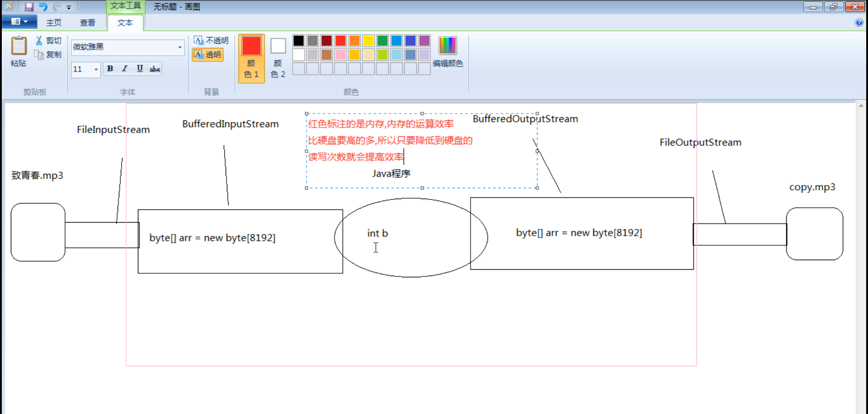
Task: Open the font family dropdown showing 微软雅黑
Action: (x=180, y=47)
